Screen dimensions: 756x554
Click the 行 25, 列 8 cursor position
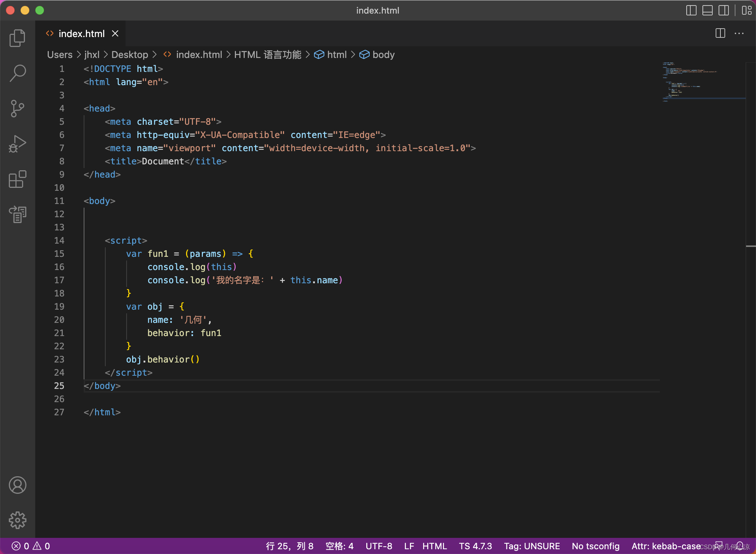(x=290, y=546)
